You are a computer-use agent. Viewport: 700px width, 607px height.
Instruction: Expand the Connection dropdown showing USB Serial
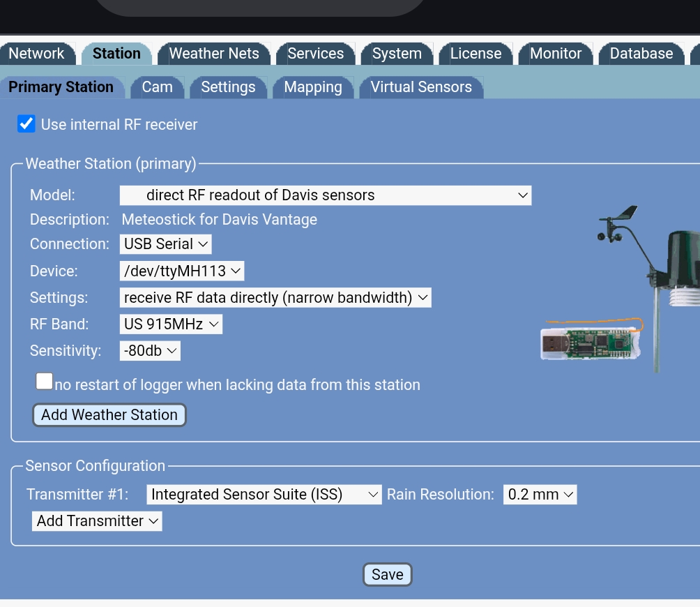click(x=165, y=243)
